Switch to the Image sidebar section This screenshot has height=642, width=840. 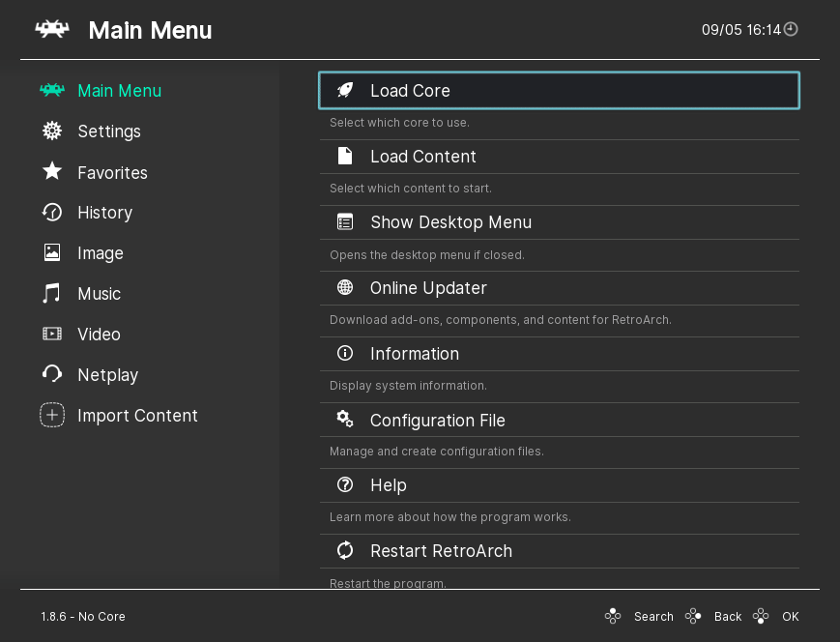tap(100, 253)
